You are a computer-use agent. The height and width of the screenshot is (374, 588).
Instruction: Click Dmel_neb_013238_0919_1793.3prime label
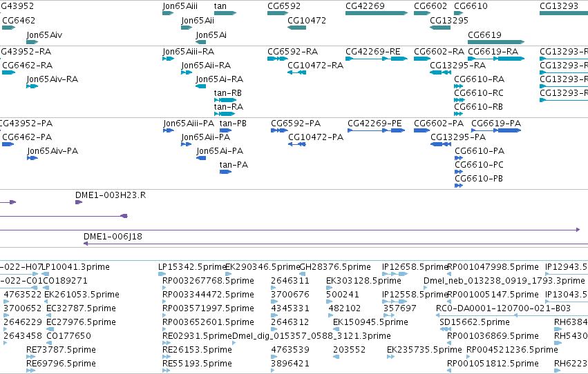tap(504, 281)
